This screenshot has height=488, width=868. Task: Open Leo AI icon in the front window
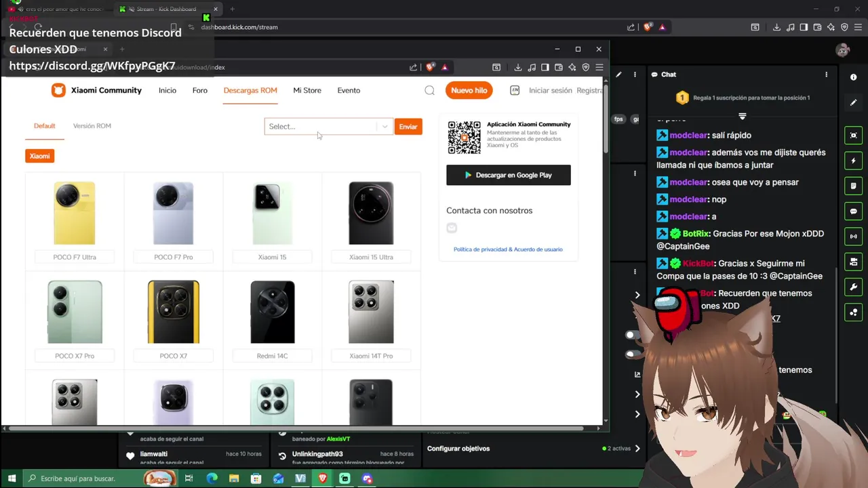click(572, 67)
